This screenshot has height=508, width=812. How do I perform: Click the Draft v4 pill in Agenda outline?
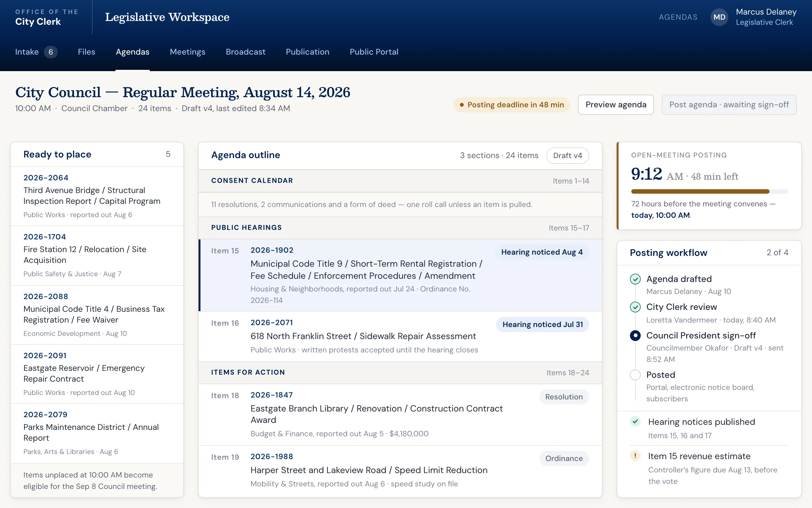(x=567, y=156)
